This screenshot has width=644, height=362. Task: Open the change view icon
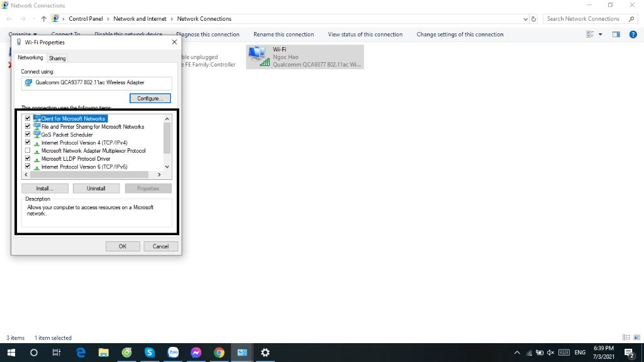[x=590, y=35]
